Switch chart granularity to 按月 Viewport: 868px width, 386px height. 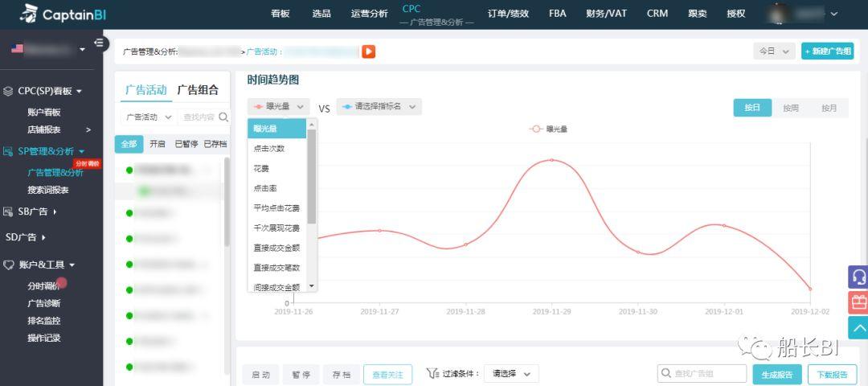(829, 108)
